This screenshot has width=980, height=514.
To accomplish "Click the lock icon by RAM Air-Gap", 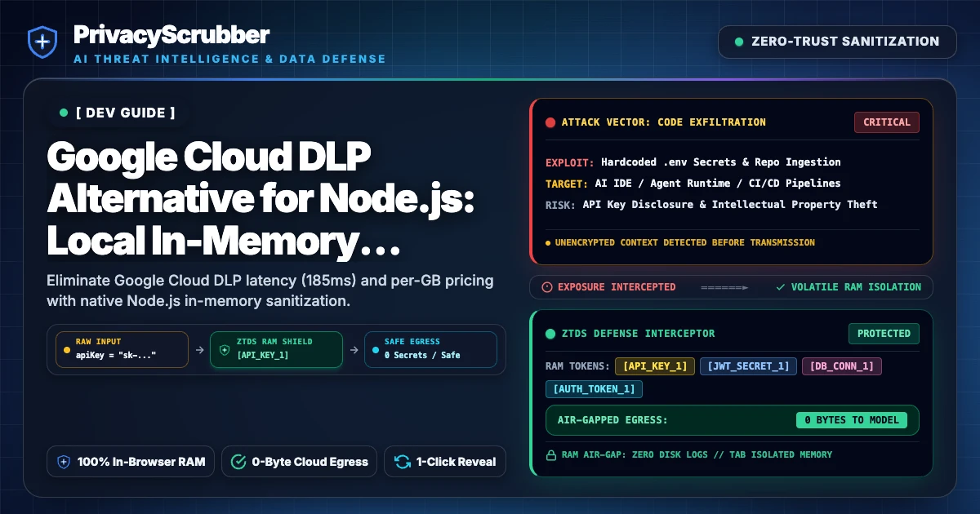I will [550, 454].
